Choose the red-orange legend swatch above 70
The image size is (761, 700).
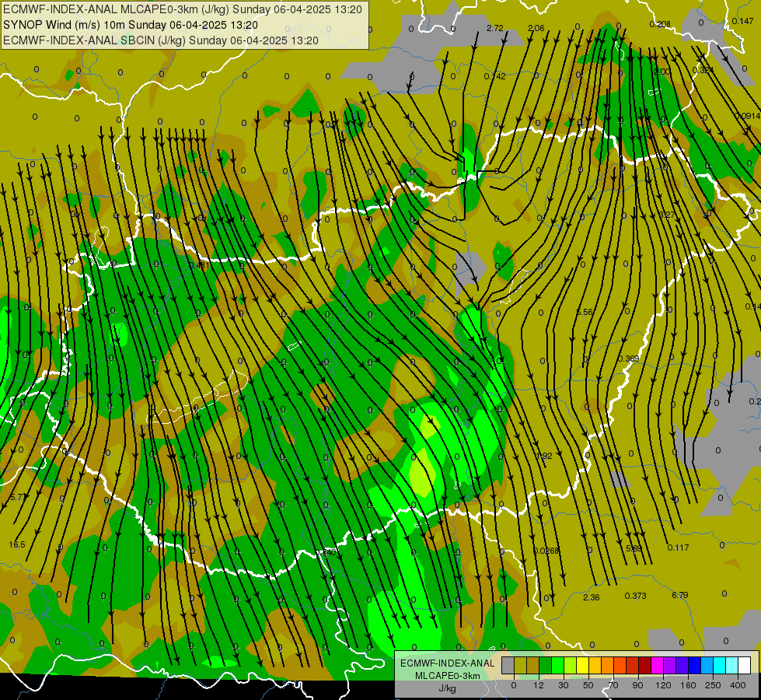point(620,665)
